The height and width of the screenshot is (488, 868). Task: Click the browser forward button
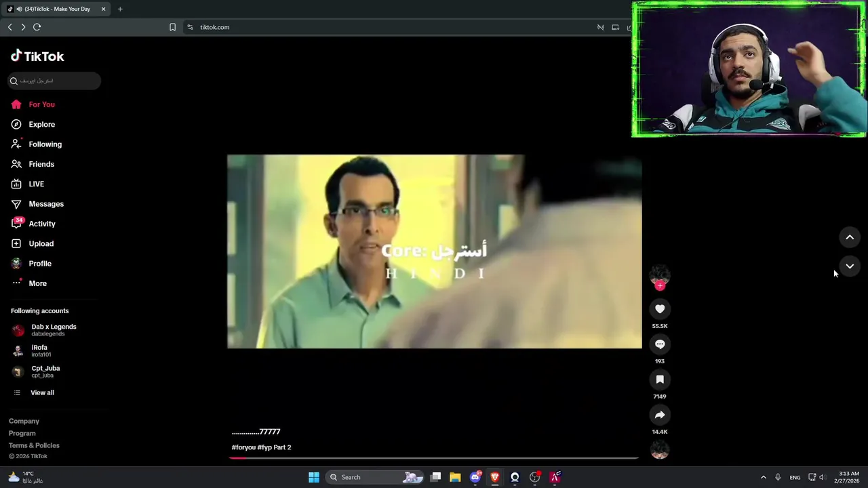click(x=23, y=27)
